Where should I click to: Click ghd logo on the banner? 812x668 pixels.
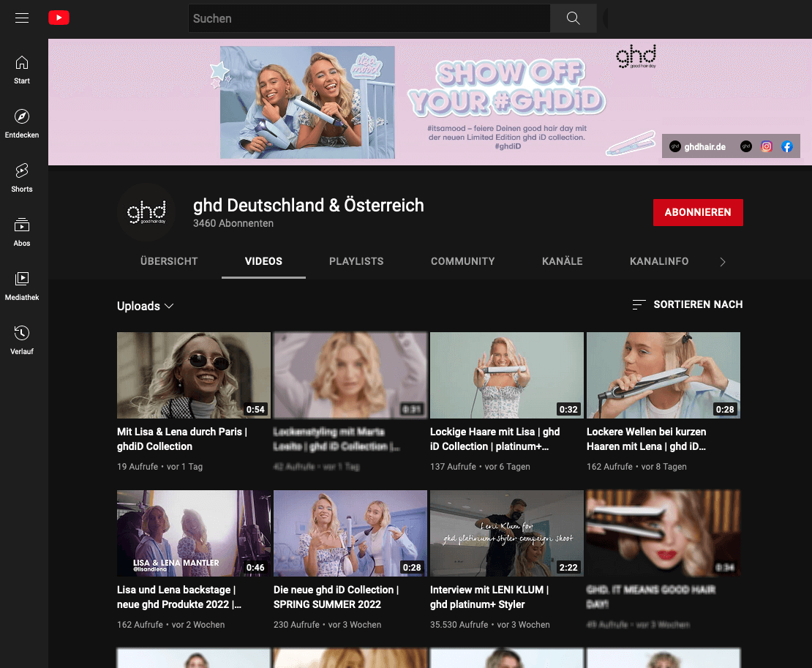click(636, 57)
